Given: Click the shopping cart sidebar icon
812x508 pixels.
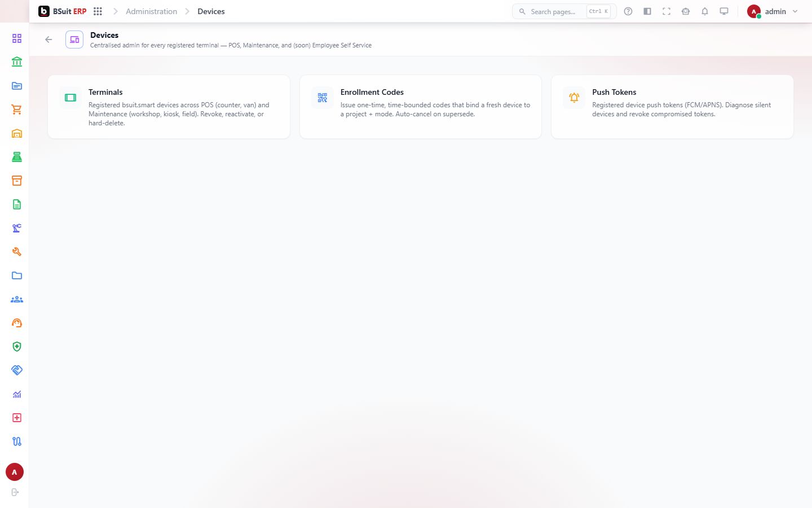Looking at the screenshot, I should coord(17,110).
